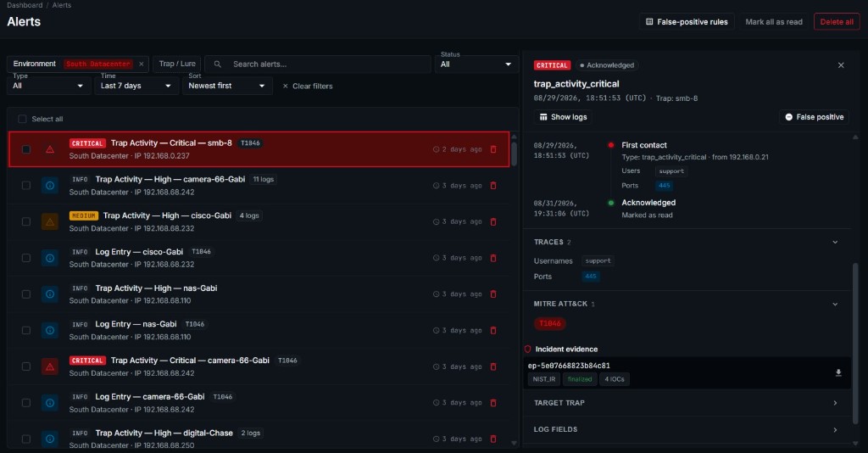The width and height of the screenshot is (868, 453).
Task: Go to Dashboard breadcrumb
Action: (25, 5)
